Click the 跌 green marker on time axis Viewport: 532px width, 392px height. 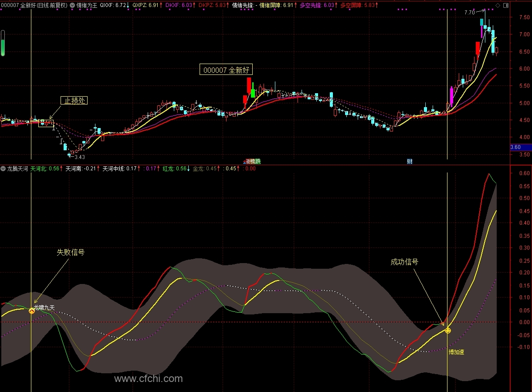(x=258, y=162)
